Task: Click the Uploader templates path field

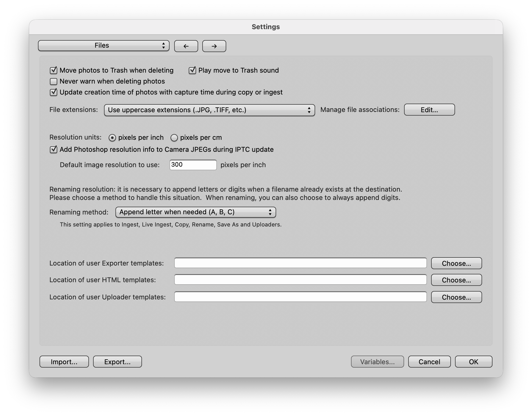Action: (x=300, y=297)
